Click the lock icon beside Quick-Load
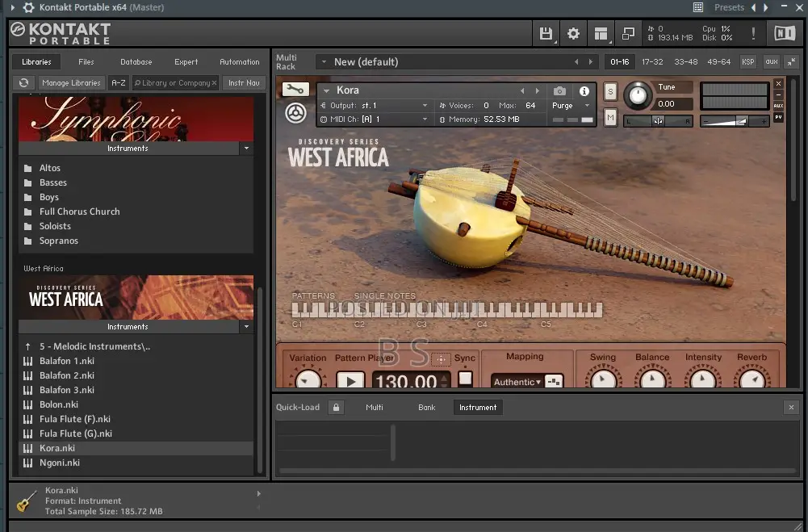Image resolution: width=808 pixels, height=532 pixels. coord(336,407)
